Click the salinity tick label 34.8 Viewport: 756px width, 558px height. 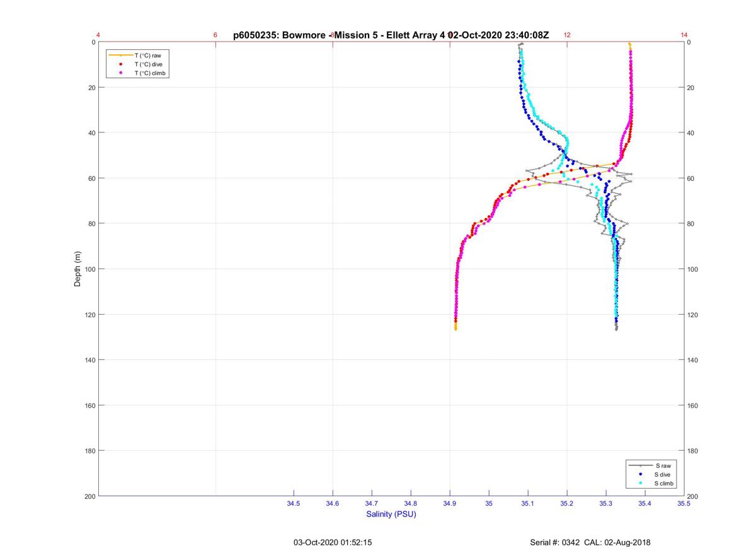click(x=411, y=504)
